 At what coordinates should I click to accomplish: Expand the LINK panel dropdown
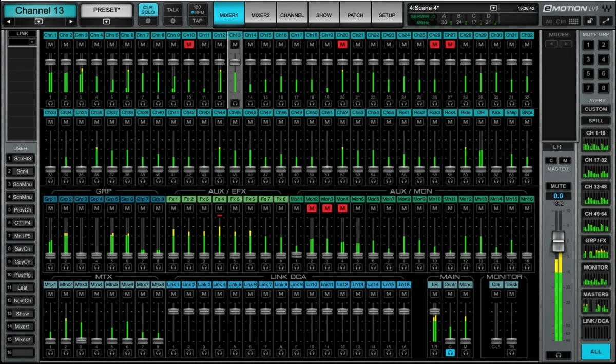(32, 42)
